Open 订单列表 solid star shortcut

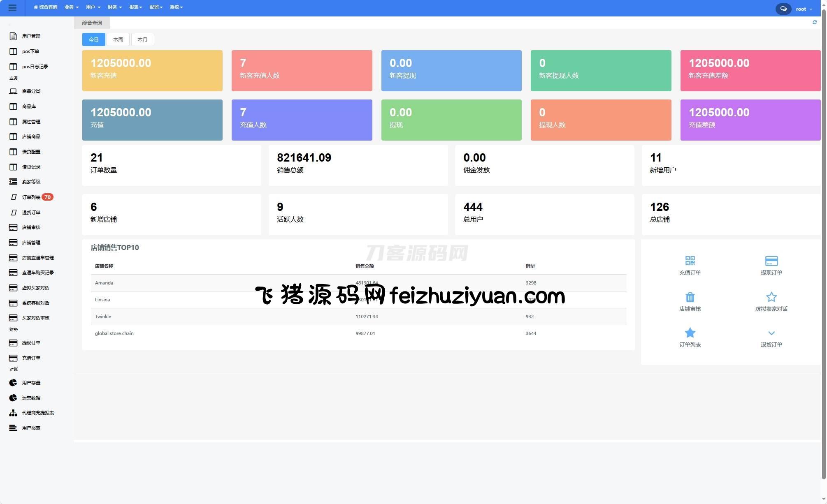pyautogui.click(x=690, y=333)
